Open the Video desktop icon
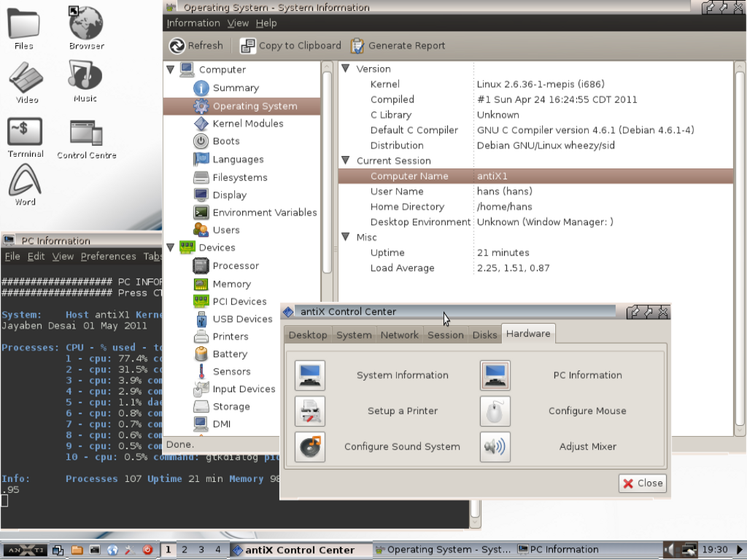Screen dimensions: 747x560 pyautogui.click(x=26, y=82)
